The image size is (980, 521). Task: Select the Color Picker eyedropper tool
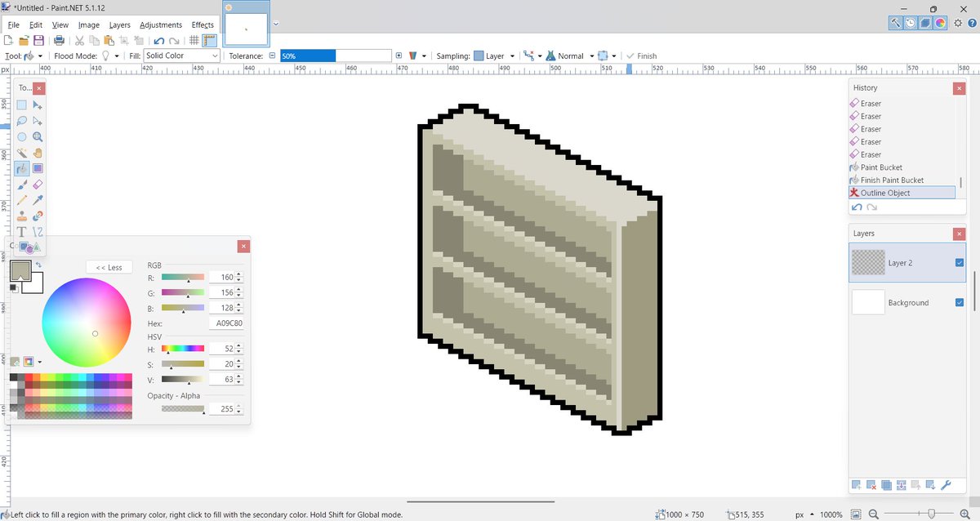[x=38, y=200]
